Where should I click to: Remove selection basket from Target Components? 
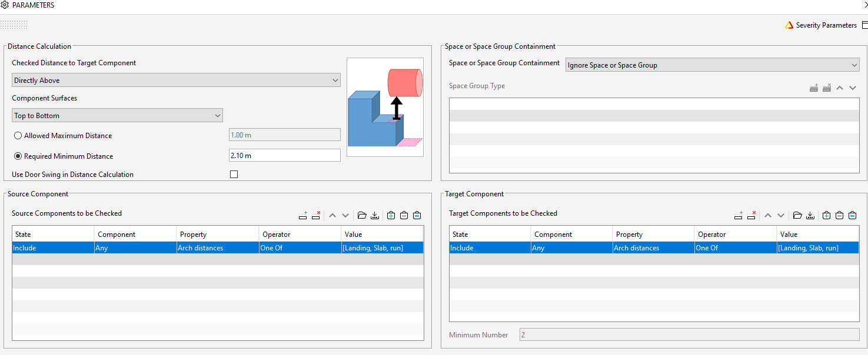tap(839, 216)
